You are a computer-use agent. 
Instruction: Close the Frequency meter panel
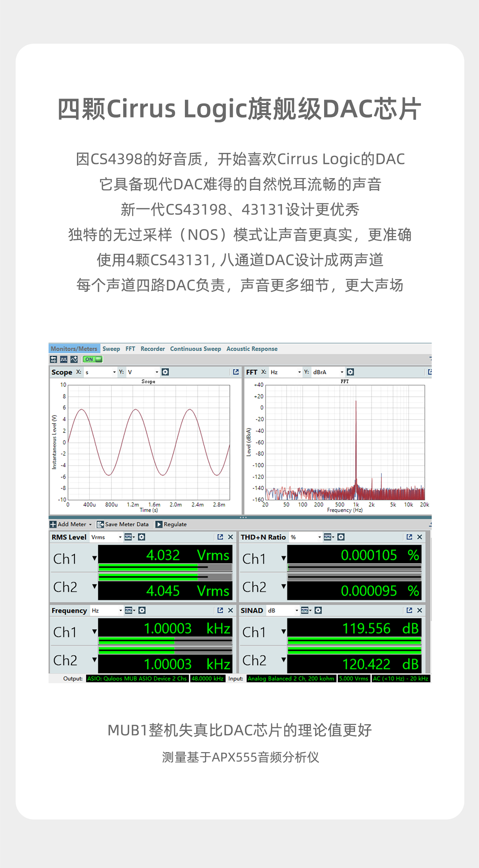[231, 611]
